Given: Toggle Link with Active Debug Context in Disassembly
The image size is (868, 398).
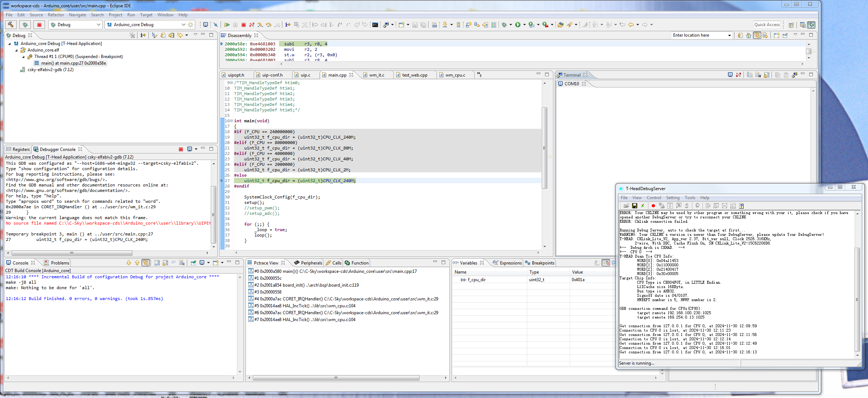Looking at the screenshot, I should [757, 35].
